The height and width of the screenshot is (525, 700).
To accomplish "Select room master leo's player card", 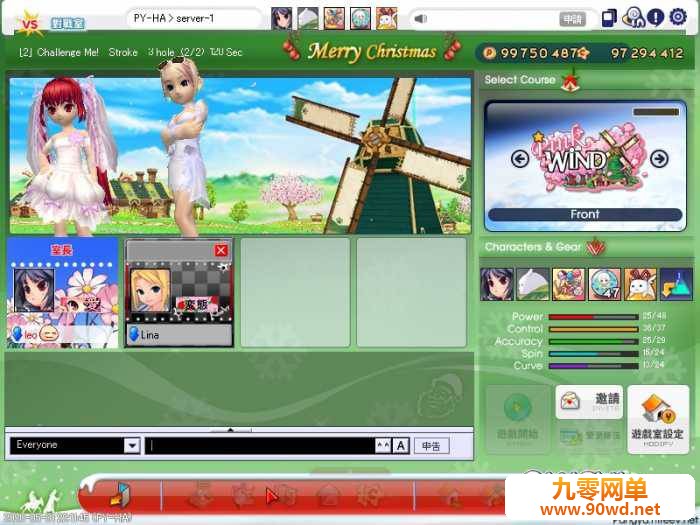I will pos(62,292).
